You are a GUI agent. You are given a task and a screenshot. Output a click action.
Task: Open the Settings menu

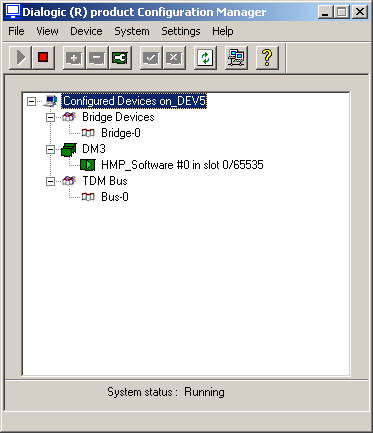click(x=181, y=31)
